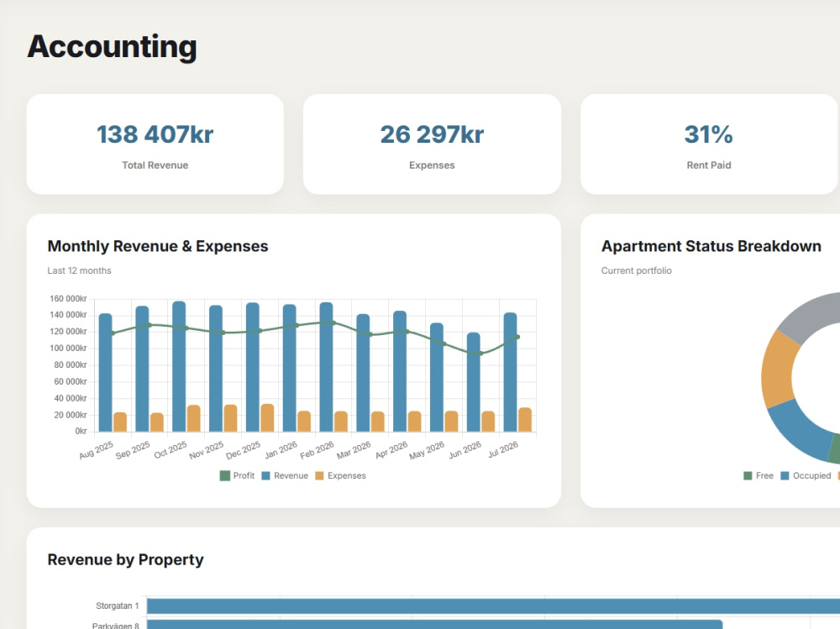Screen dimensions: 840x629
Task: Select the orange segment of donut chart
Action: point(777,370)
